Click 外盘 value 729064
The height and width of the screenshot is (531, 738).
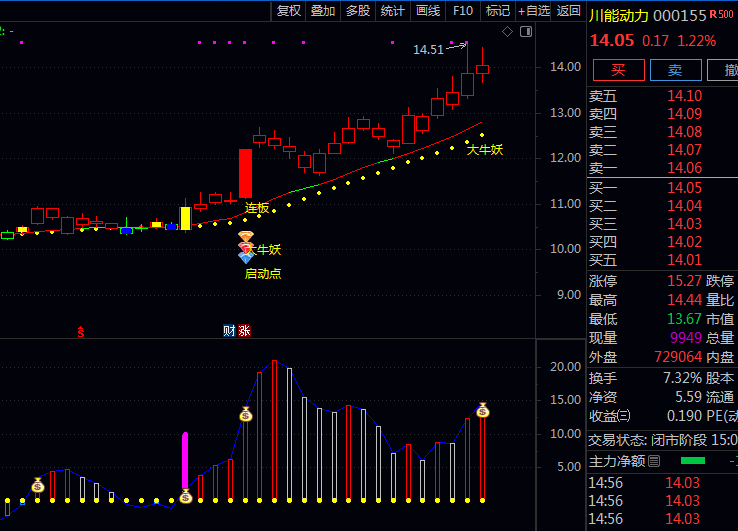(x=678, y=357)
